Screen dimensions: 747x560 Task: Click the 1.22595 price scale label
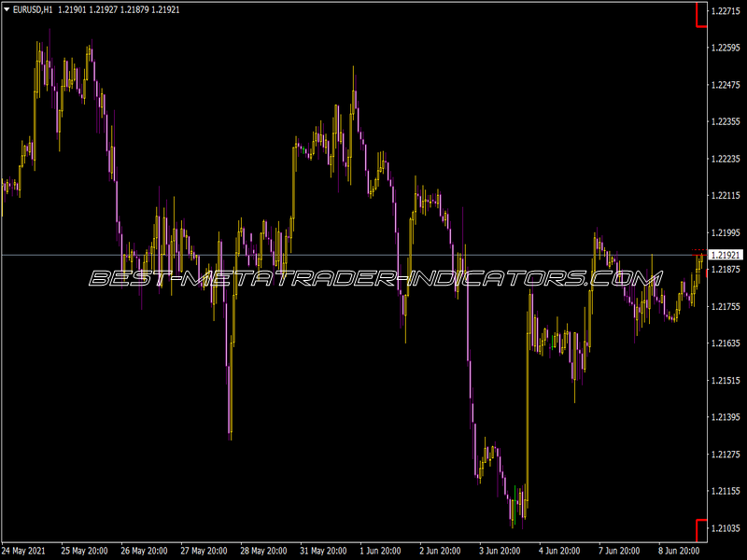click(726, 48)
